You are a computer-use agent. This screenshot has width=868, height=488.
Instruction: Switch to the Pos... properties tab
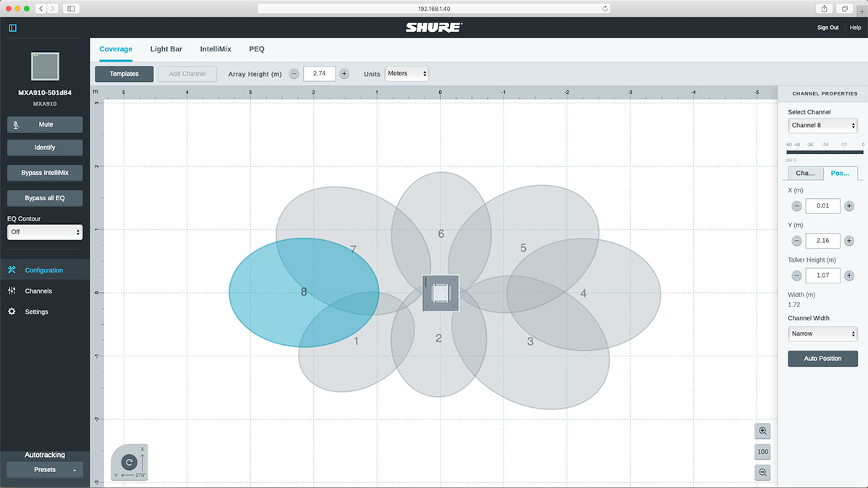click(841, 174)
